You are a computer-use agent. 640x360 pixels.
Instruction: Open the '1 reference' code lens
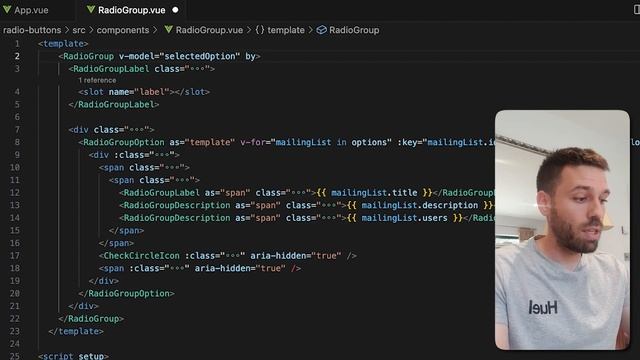click(97, 80)
